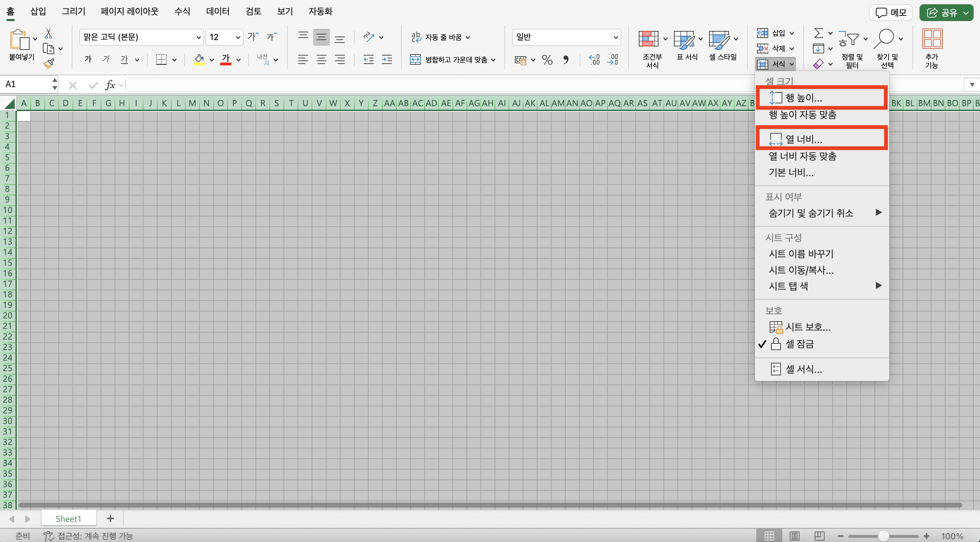980x542 pixels.
Task: Click the Cut scissors icon
Action: (48, 33)
